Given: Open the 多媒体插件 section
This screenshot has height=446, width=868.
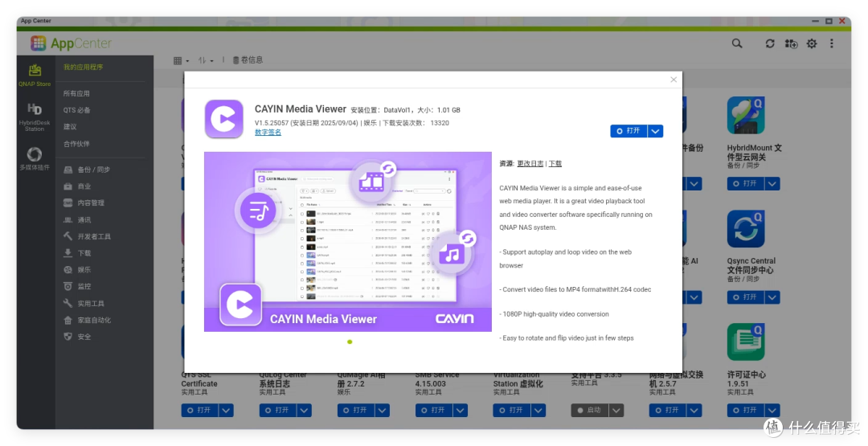Looking at the screenshot, I should (x=35, y=158).
